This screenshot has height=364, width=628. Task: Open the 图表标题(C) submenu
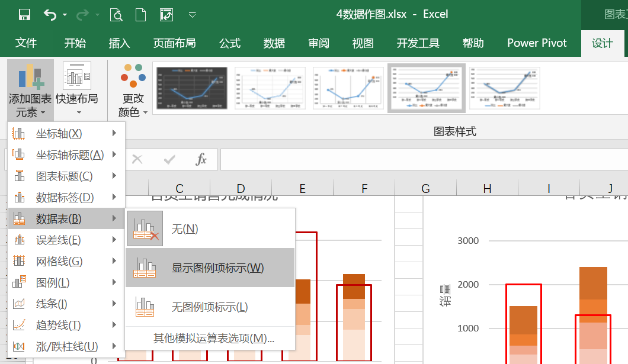[x=66, y=176]
